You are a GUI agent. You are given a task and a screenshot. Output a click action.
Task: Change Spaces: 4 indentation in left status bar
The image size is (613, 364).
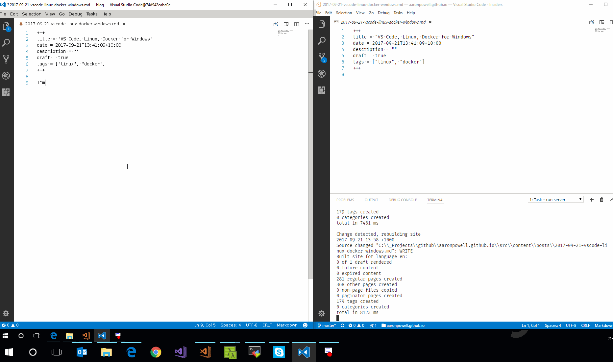tap(231, 325)
